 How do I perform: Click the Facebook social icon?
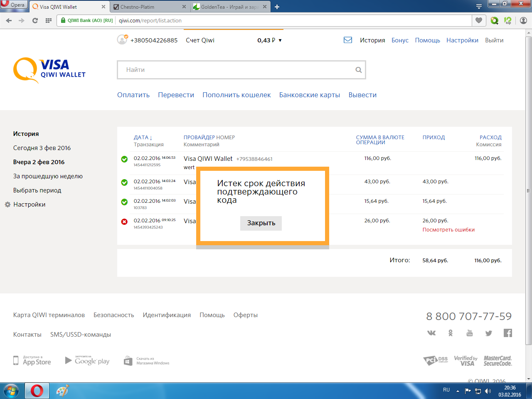click(x=508, y=333)
